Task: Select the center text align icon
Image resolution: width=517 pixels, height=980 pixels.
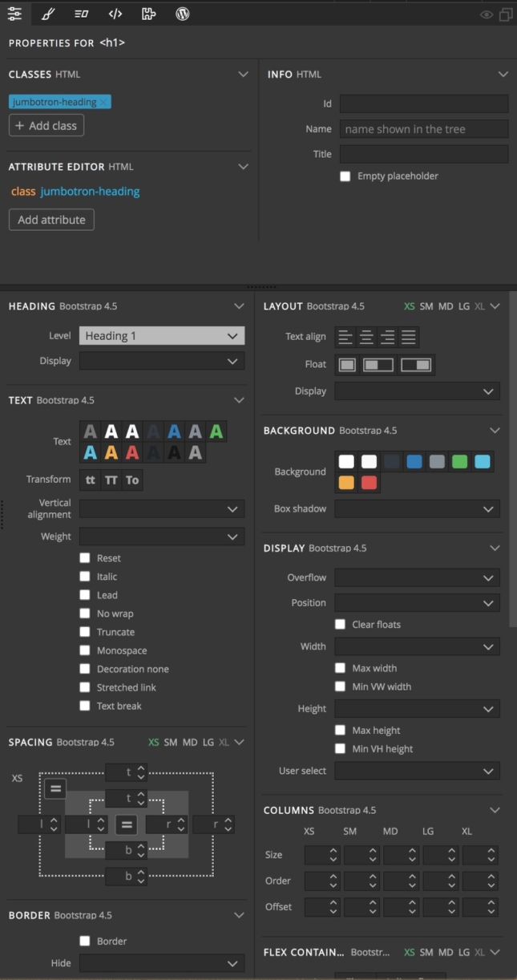Action: click(366, 337)
